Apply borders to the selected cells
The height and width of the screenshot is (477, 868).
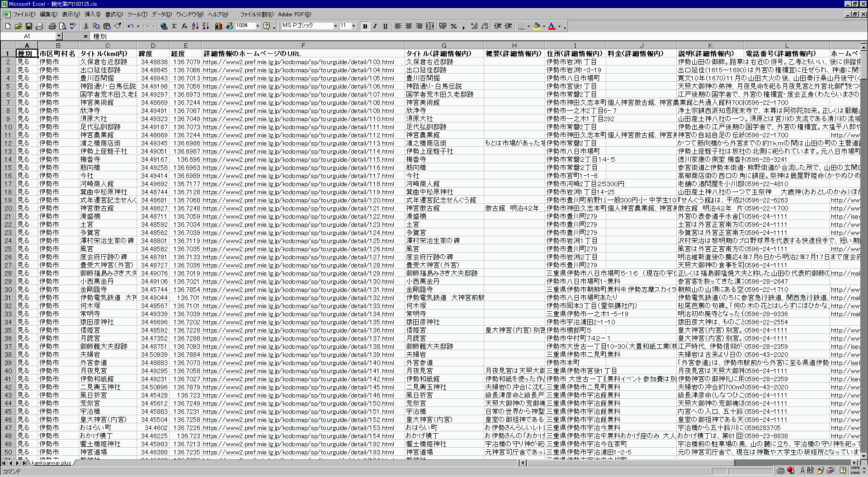(x=521, y=26)
